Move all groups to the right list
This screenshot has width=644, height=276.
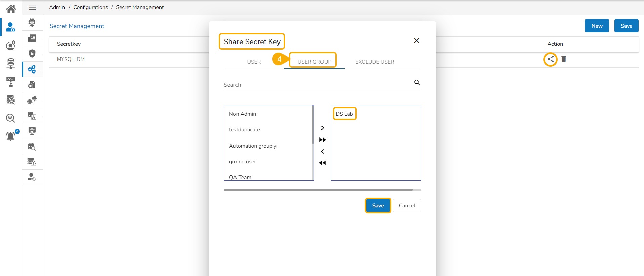tap(323, 140)
